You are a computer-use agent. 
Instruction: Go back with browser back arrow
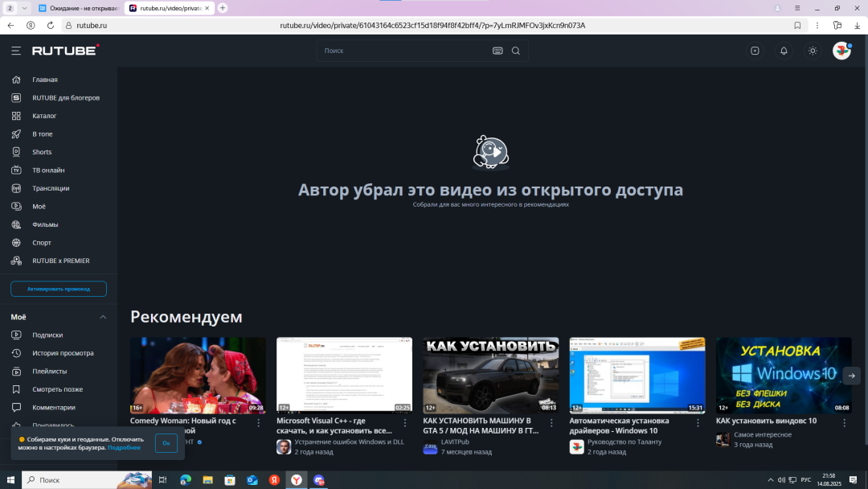click(x=11, y=26)
